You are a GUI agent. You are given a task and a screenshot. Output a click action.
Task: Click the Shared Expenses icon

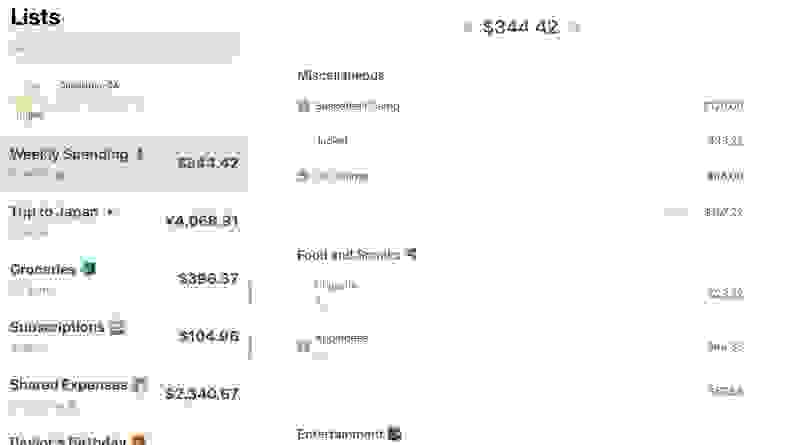pos(140,384)
